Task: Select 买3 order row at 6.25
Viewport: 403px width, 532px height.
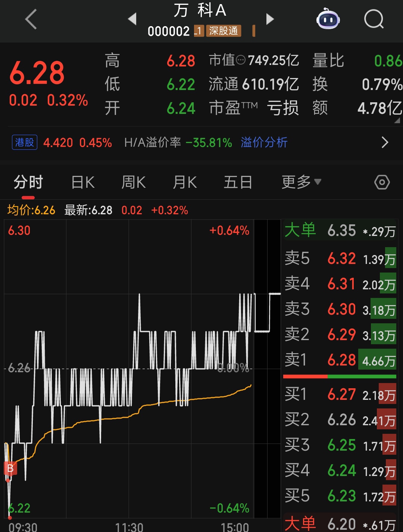Action: click(x=340, y=445)
